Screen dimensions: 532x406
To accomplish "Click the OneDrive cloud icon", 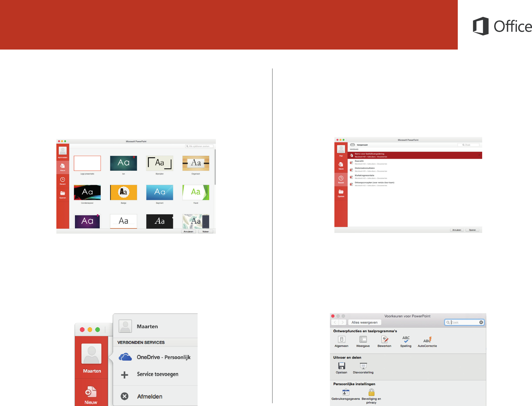I will pyautogui.click(x=125, y=357).
